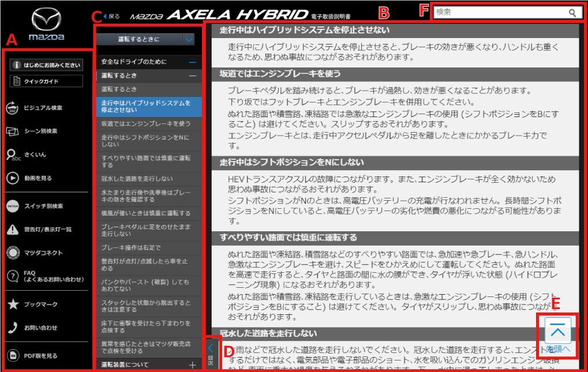This screenshot has height=372, width=588.
Task: Collapse the 安全なドライブのために section
Action: (x=192, y=62)
